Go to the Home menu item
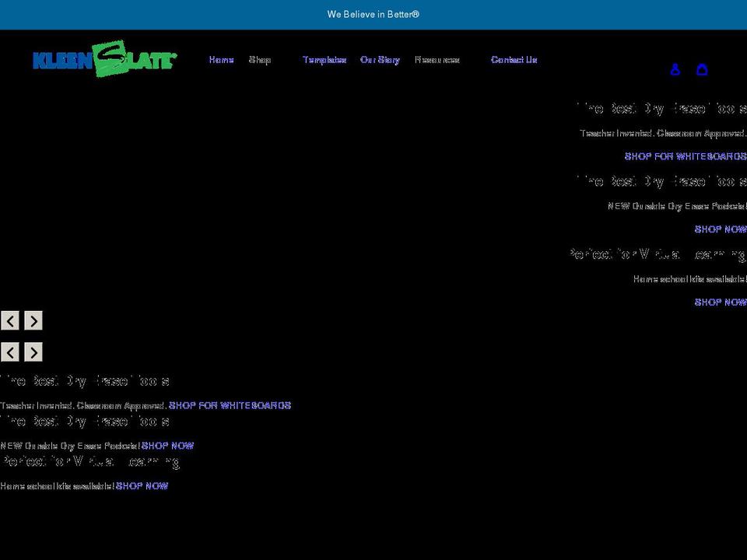This screenshot has height=560, width=747. coord(221,60)
